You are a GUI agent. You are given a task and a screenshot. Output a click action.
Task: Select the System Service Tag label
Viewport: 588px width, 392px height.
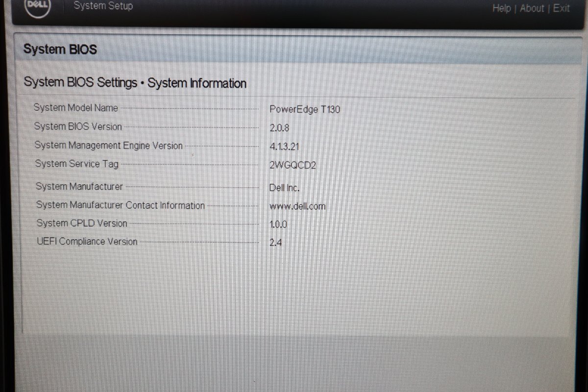tap(76, 164)
